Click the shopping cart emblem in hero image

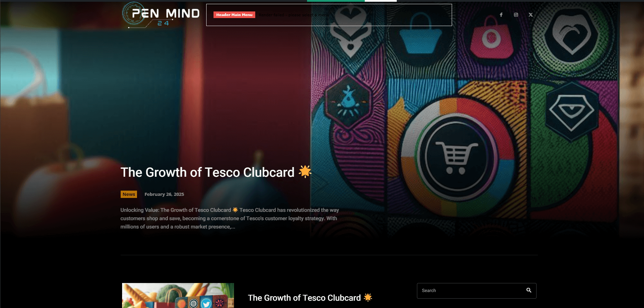[456, 158]
